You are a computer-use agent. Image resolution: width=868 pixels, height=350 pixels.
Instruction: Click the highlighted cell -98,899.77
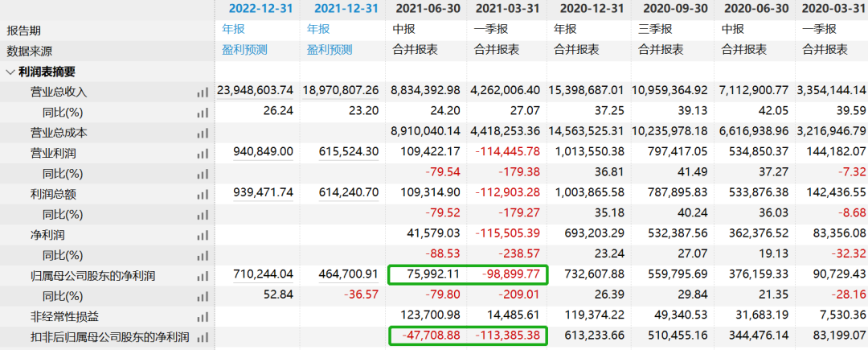(x=511, y=276)
